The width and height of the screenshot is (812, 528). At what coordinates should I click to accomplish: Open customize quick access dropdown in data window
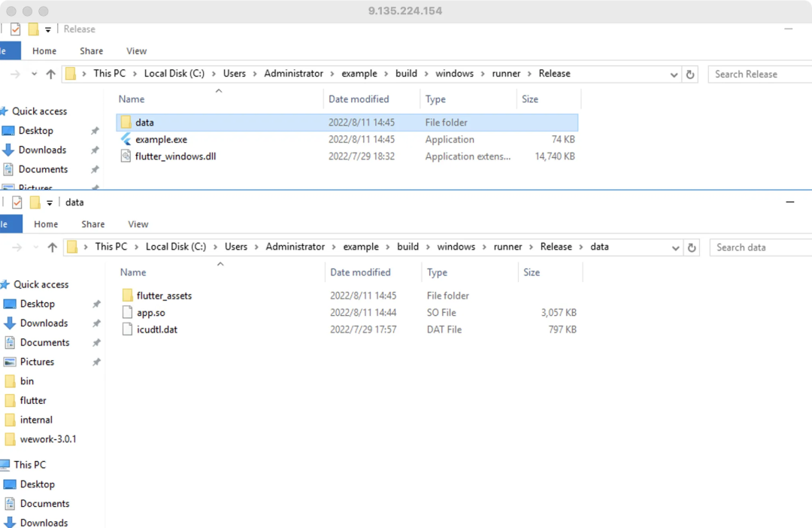pyautogui.click(x=49, y=202)
